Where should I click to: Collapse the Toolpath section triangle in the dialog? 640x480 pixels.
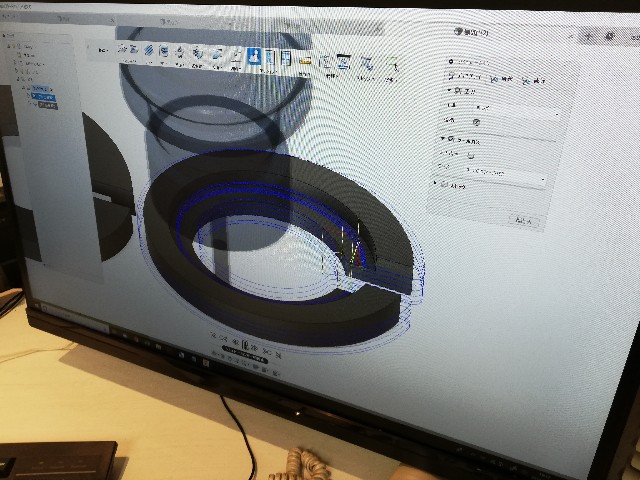tap(443, 138)
